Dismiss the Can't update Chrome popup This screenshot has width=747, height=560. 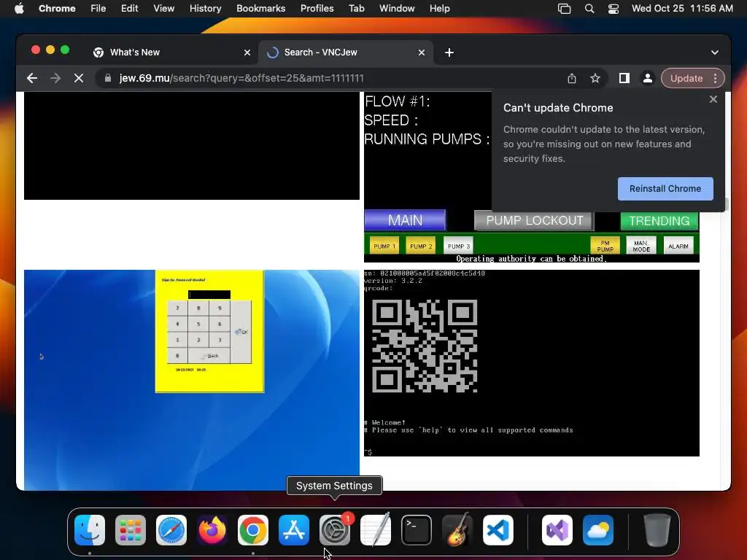pos(713,99)
